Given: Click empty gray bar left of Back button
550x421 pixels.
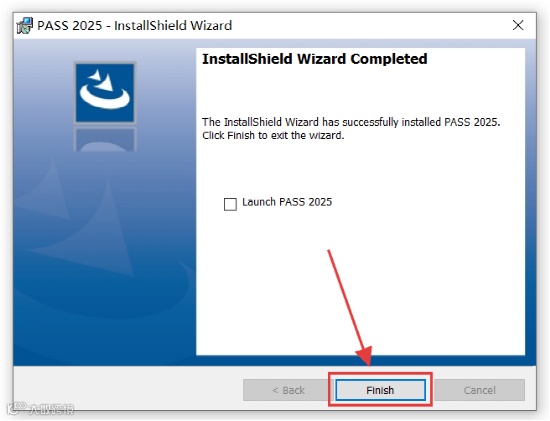Looking at the screenshot, I should pos(128,389).
